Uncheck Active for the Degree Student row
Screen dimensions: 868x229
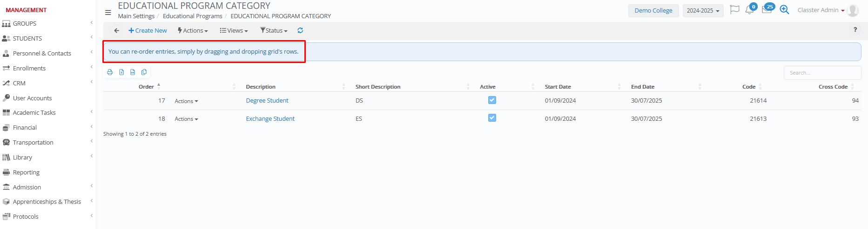pyautogui.click(x=492, y=100)
